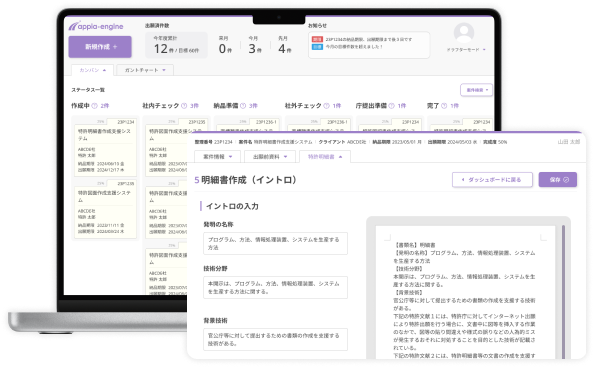Select the 特許明細書 tab
Image resolution: width=594 pixels, height=367 pixels.
click(x=325, y=156)
